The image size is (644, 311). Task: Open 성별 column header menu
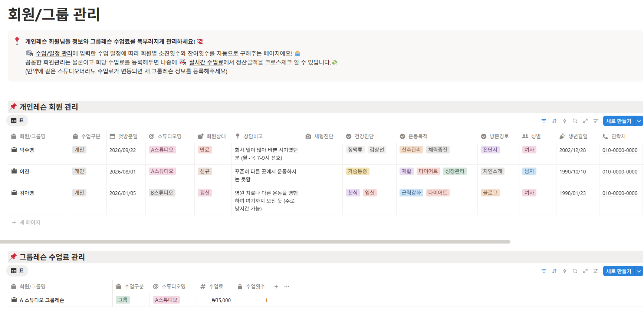[x=538, y=136]
